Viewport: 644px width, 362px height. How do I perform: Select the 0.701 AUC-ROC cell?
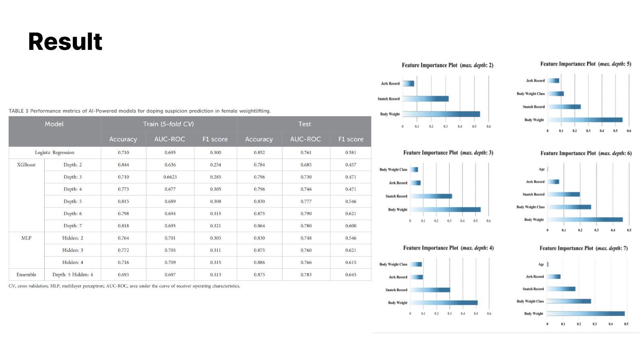tap(170, 238)
